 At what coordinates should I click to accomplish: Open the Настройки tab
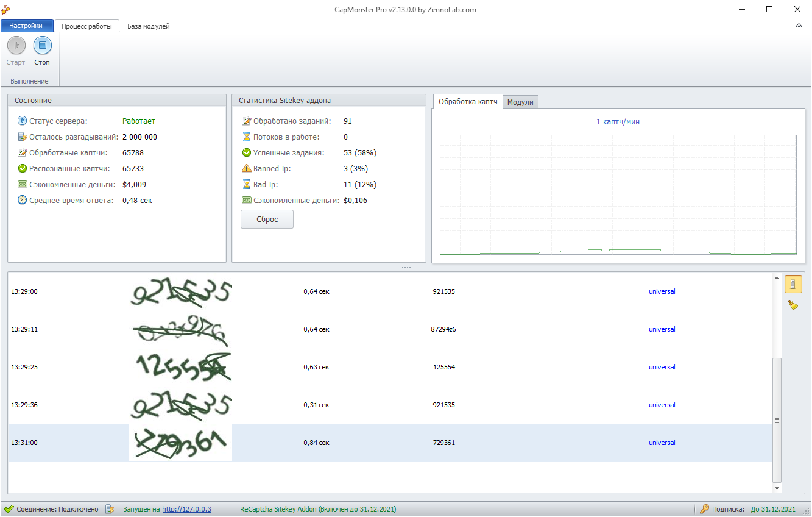click(26, 26)
